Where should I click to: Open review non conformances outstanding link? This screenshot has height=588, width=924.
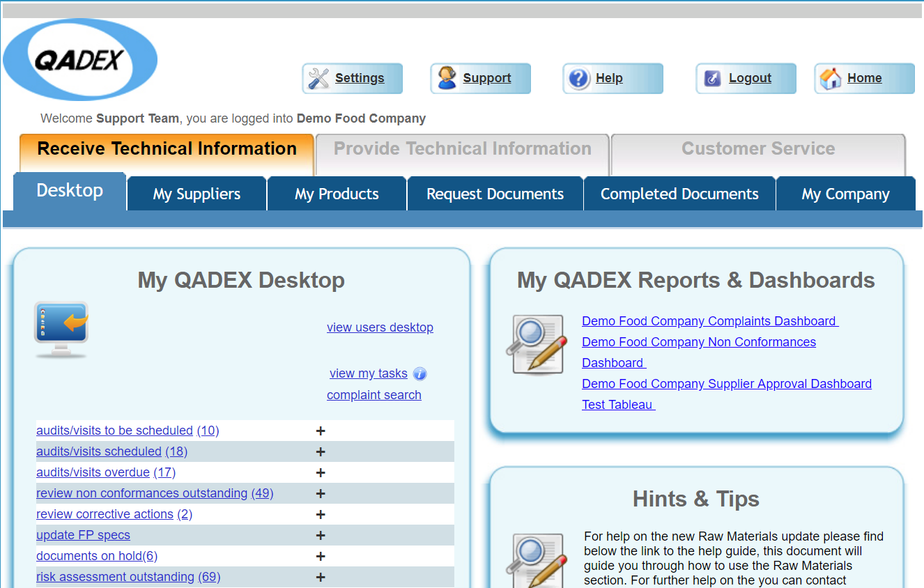tap(141, 493)
